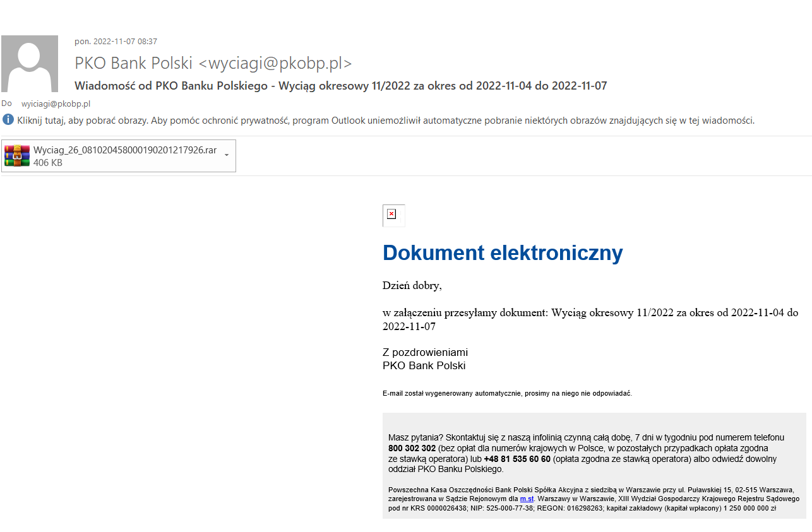Click recipient address next to Do label
The image size is (812, 532).
(56, 103)
